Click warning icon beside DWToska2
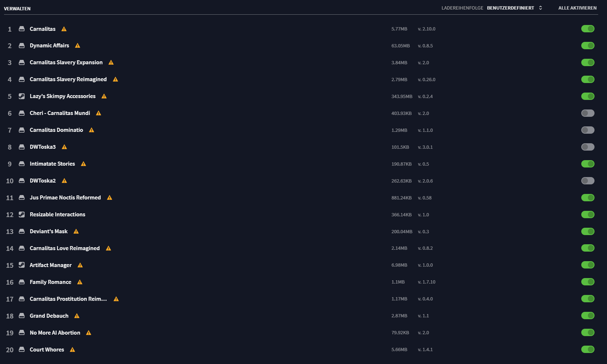This screenshot has height=364, width=607. [64, 181]
